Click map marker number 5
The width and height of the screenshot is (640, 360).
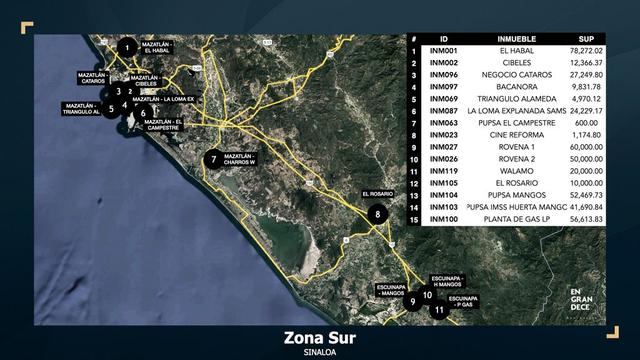coord(111,109)
